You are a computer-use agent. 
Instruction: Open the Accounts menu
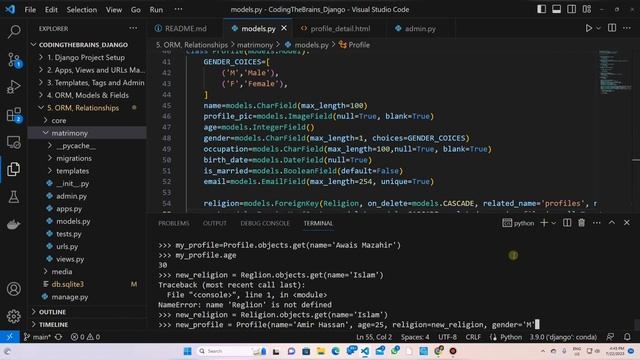14,289
